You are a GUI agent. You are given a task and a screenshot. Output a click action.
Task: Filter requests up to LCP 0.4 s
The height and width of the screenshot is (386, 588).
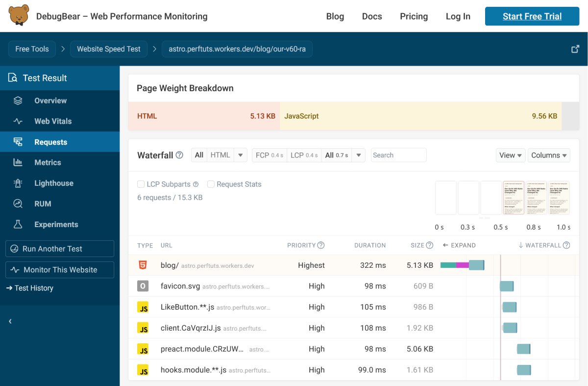click(x=304, y=155)
